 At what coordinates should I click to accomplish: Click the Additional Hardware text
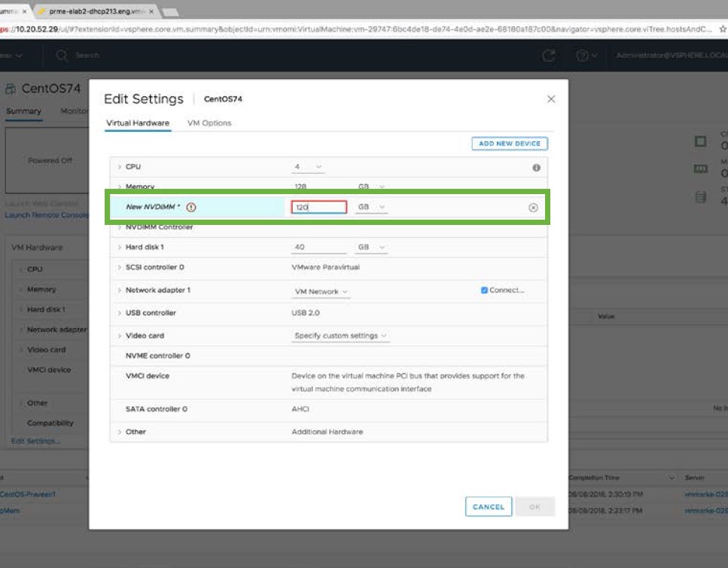point(327,432)
